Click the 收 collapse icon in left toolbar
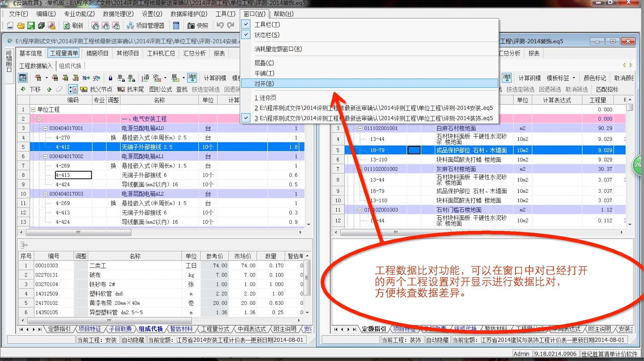 (157, 78)
